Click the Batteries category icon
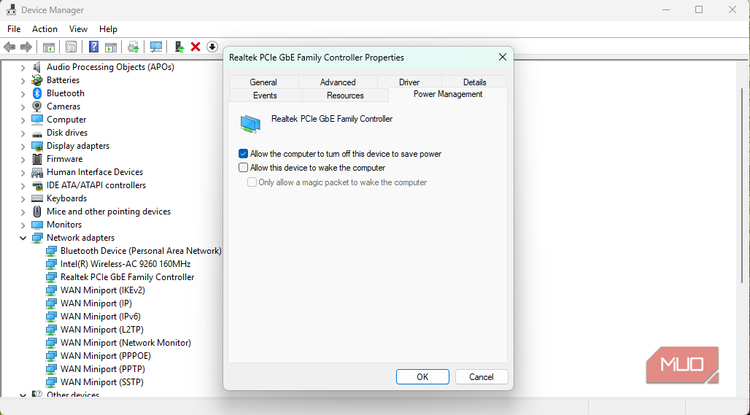750x415 pixels. pos(37,80)
